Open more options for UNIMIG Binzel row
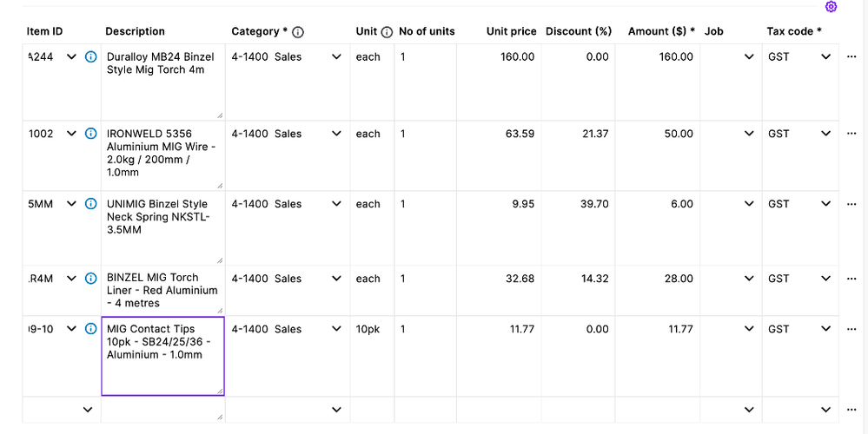Image resolution: width=868 pixels, height=434 pixels. 851,204
